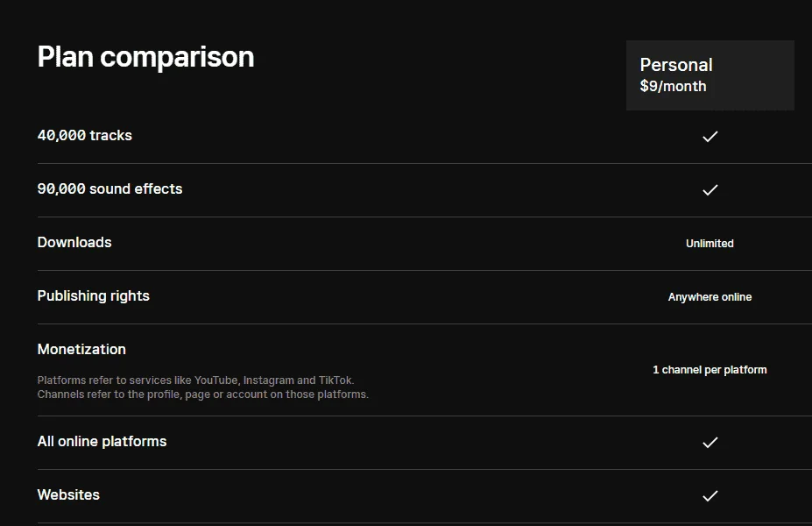This screenshot has width=812, height=526.
Task: Click the checkmark in the Websites row
Action: coord(710,495)
